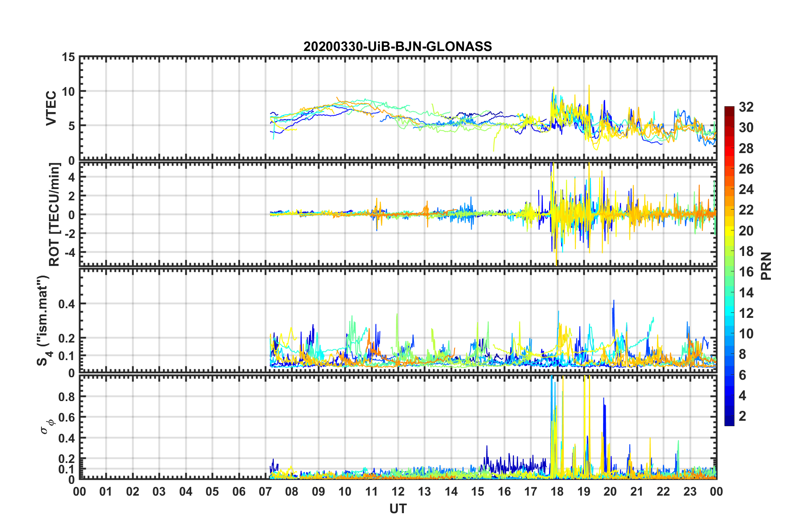Click the x-axis tick label 18
796x532 pixels.
557,491
